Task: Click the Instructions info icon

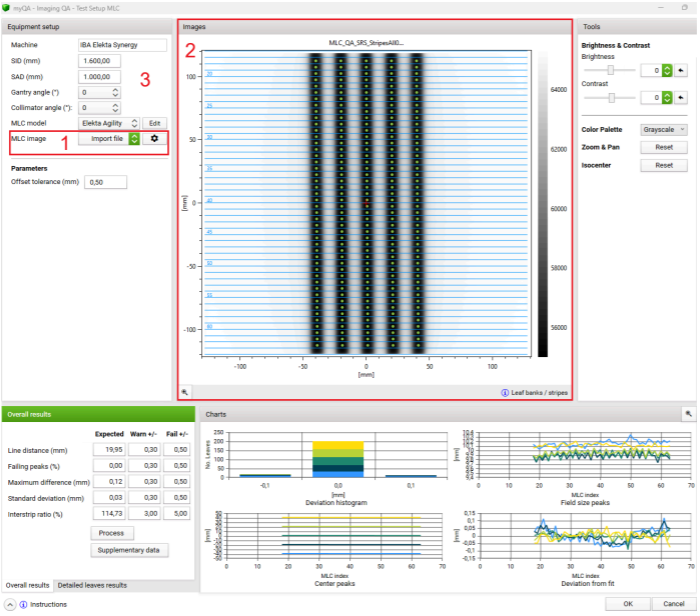Action: (24, 605)
